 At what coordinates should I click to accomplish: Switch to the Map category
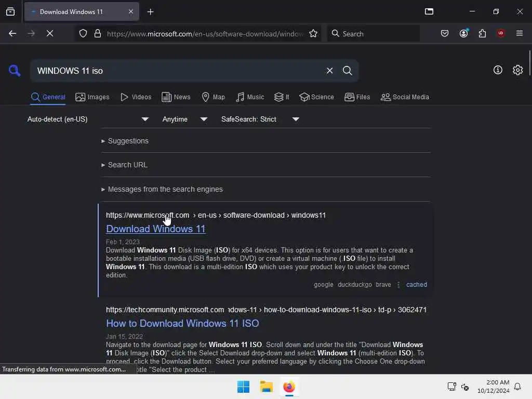[213, 97]
